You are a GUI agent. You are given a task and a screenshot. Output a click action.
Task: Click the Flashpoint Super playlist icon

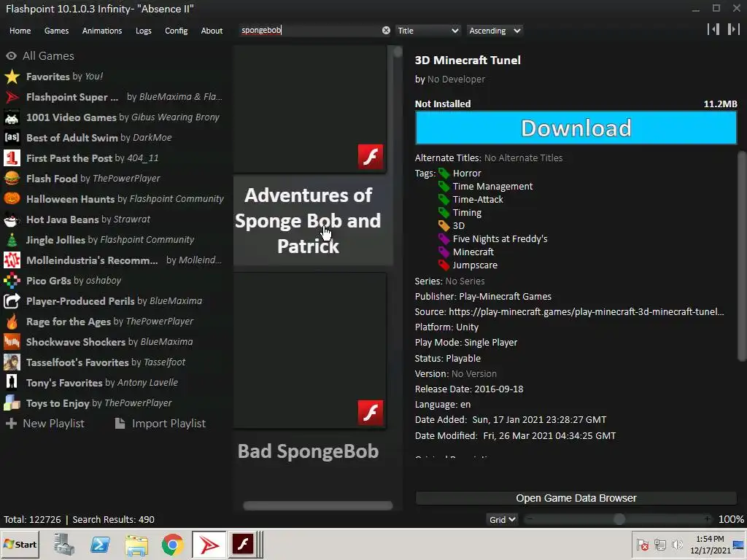pyautogui.click(x=12, y=97)
